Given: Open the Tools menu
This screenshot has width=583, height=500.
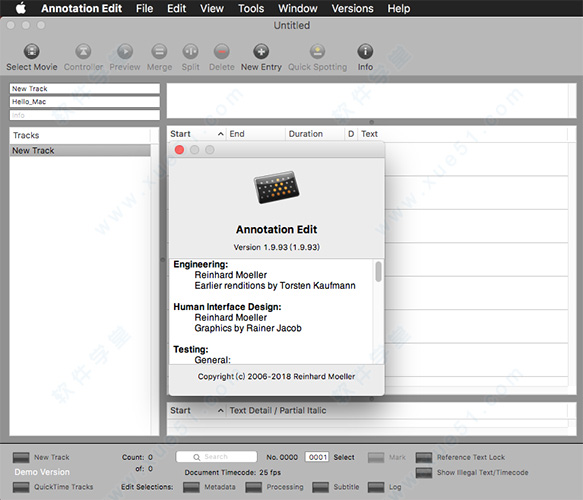Looking at the screenshot, I should point(251,8).
